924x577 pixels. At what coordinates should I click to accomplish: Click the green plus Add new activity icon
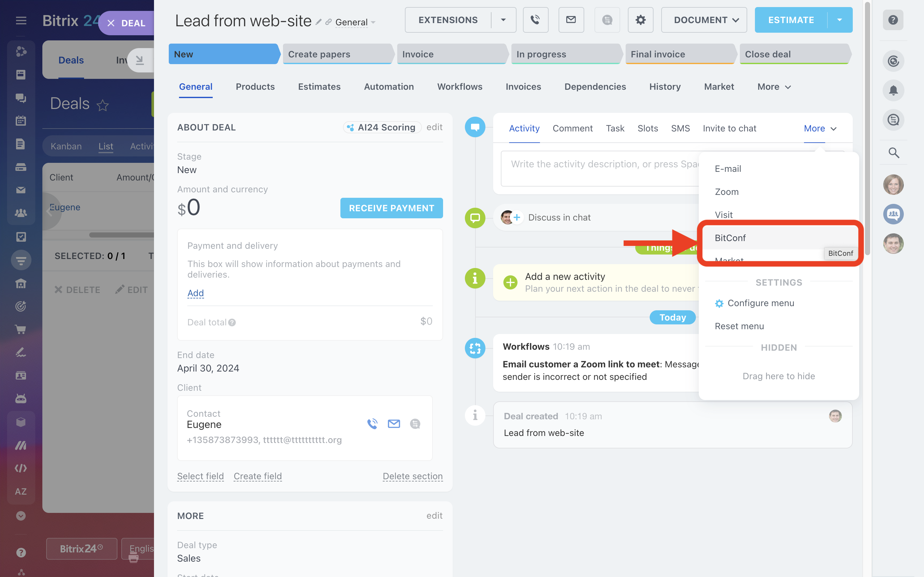510,282
